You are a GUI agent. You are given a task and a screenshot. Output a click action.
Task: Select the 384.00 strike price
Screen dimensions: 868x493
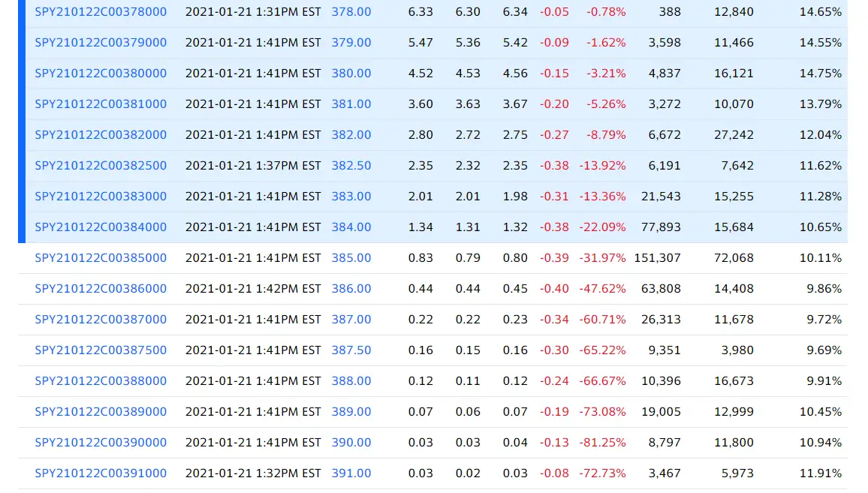pyautogui.click(x=351, y=227)
